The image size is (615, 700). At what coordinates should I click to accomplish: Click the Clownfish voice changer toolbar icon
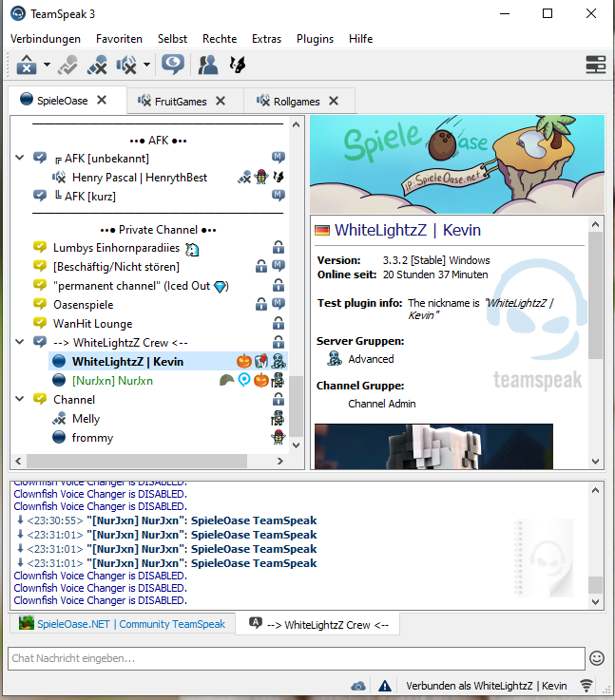(238, 66)
